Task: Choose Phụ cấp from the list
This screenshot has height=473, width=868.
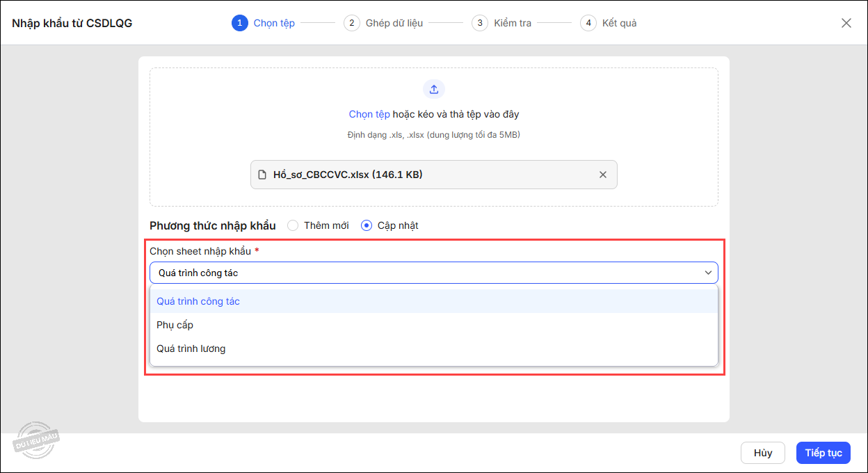Action: pos(175,325)
